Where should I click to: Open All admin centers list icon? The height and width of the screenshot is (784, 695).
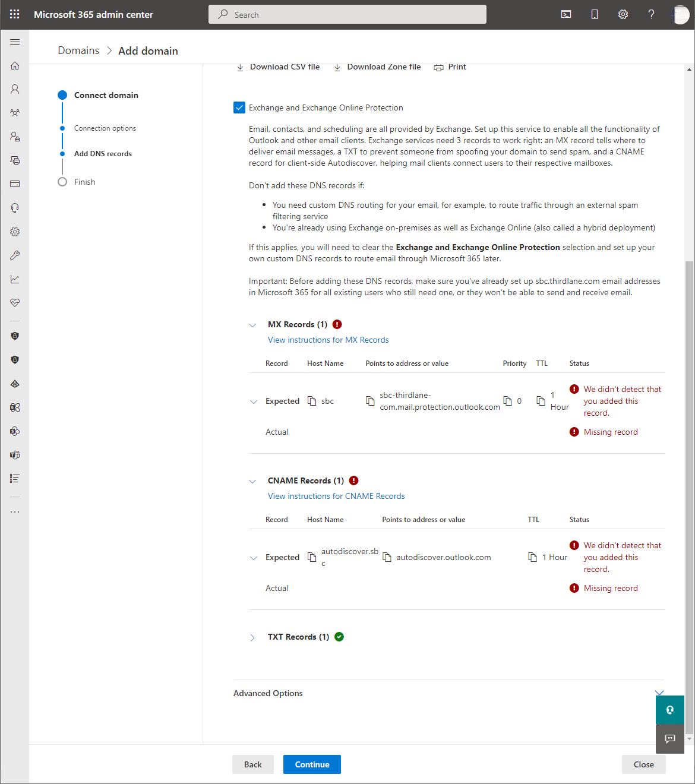(15, 479)
